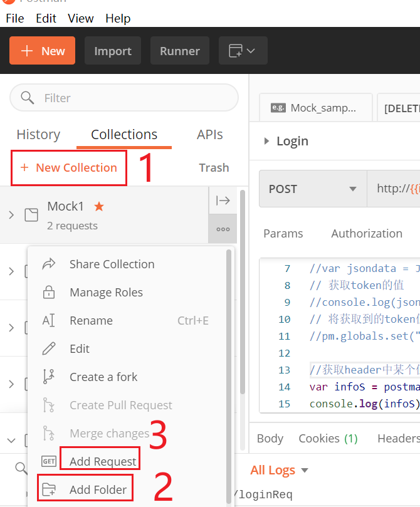420x507 pixels.
Task: Click the GET badge icon
Action: click(49, 461)
